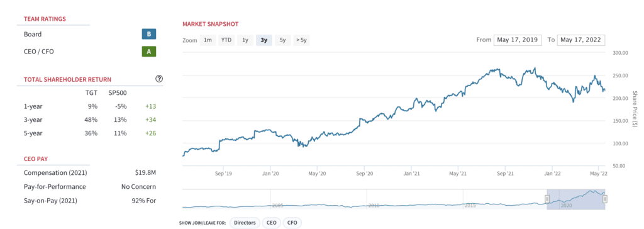Click the shaded selection area in the navigator

click(x=576, y=199)
